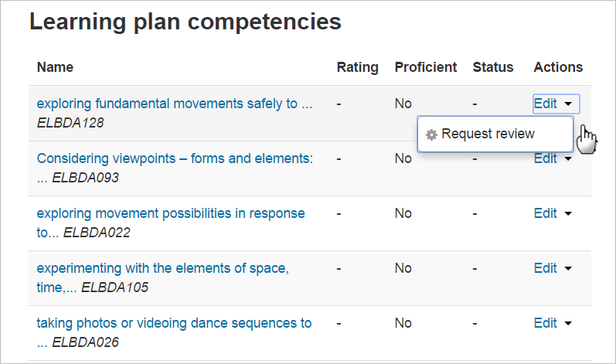Click the Actions column header
616x364 pixels.
tap(558, 67)
